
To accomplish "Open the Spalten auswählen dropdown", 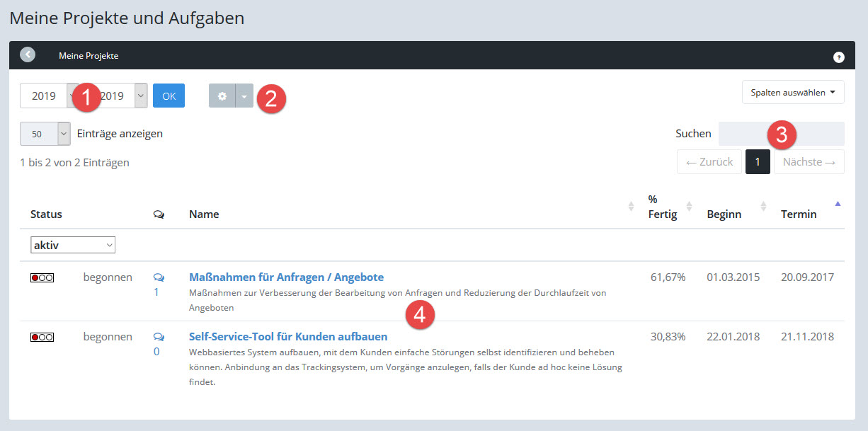I will coord(792,92).
